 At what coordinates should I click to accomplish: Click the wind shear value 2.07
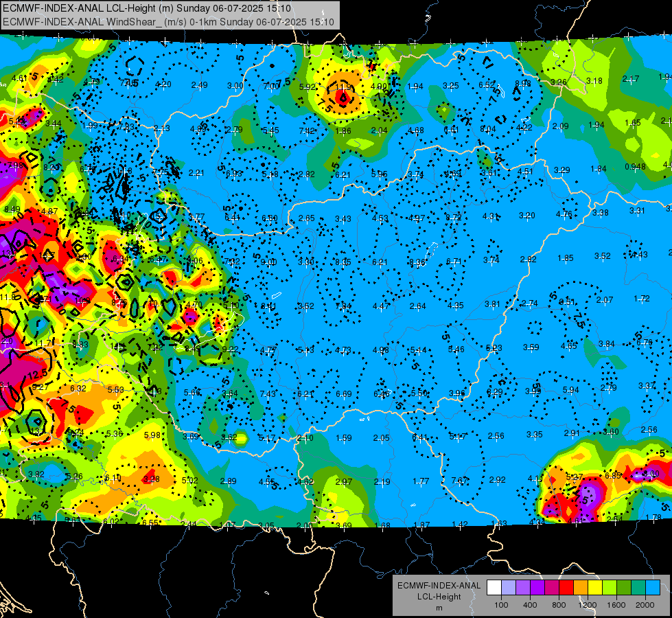click(605, 300)
